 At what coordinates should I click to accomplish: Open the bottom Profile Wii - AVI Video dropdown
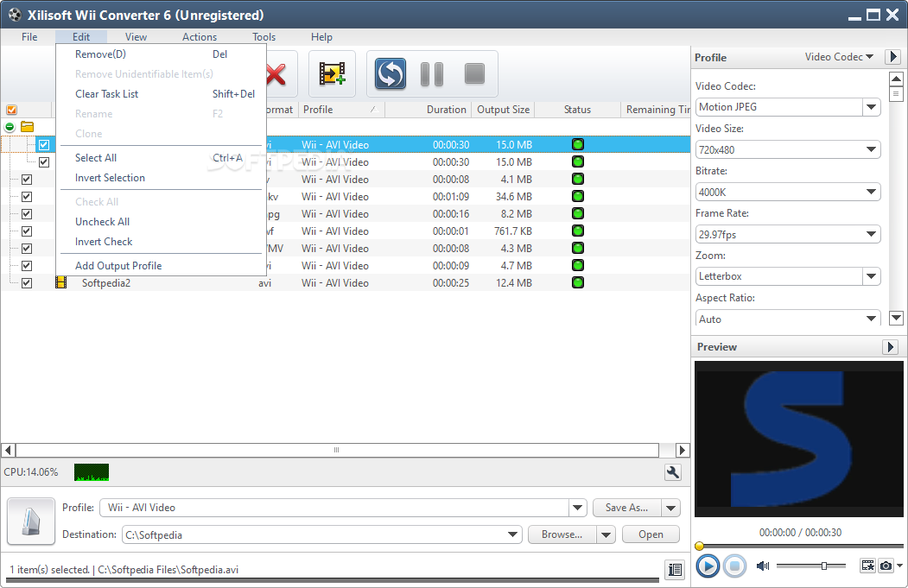tap(577, 508)
